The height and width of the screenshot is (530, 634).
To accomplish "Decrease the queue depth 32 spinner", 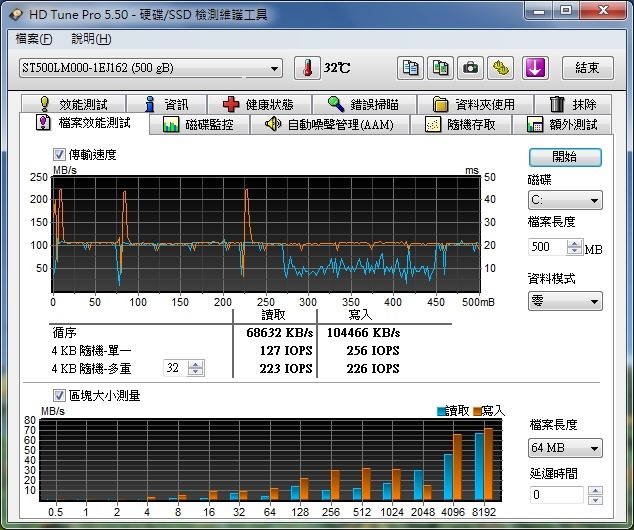I will 196,372.
